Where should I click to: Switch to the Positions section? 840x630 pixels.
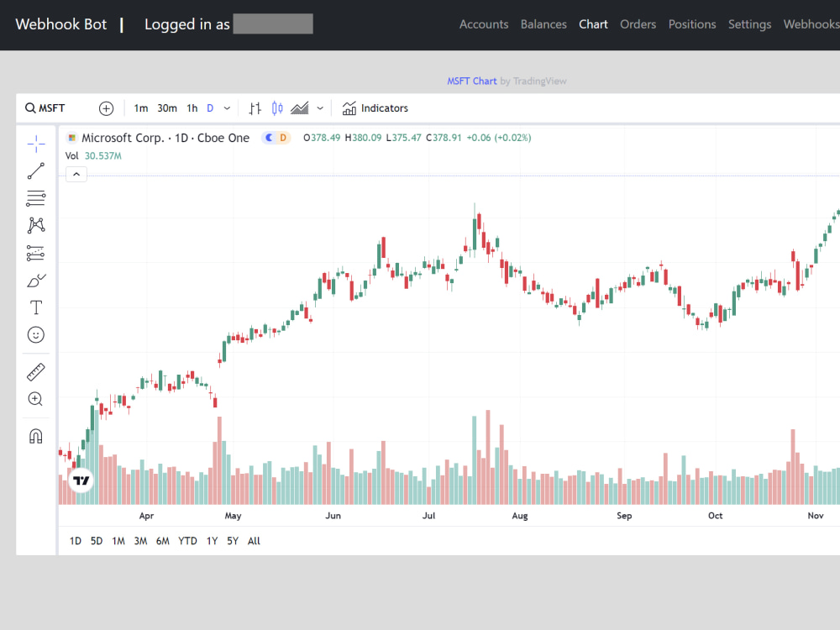(x=692, y=24)
